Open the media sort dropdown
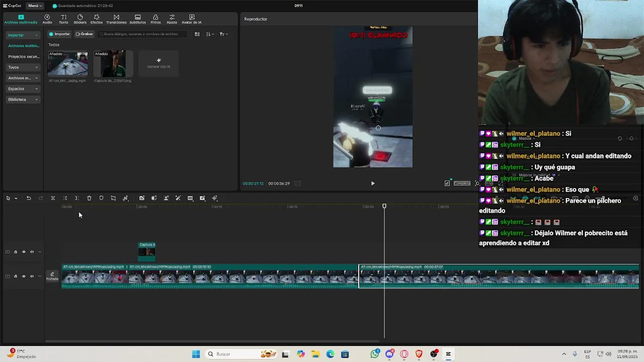The width and height of the screenshot is (644, 362). coord(210,34)
